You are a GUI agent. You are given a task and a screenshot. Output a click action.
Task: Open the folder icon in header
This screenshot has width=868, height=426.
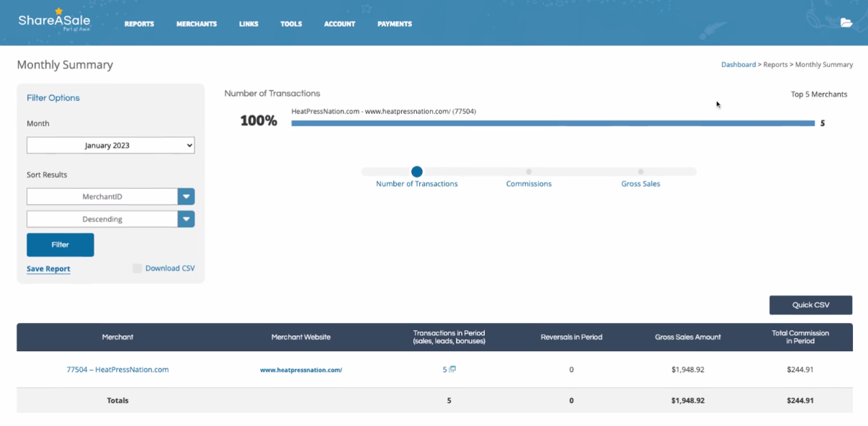[x=846, y=23]
